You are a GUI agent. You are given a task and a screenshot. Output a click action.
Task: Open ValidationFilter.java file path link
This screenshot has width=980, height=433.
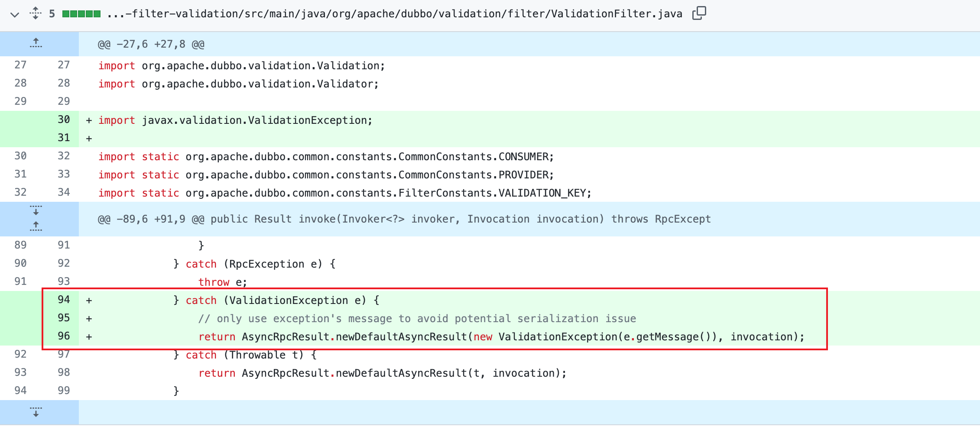(x=395, y=14)
